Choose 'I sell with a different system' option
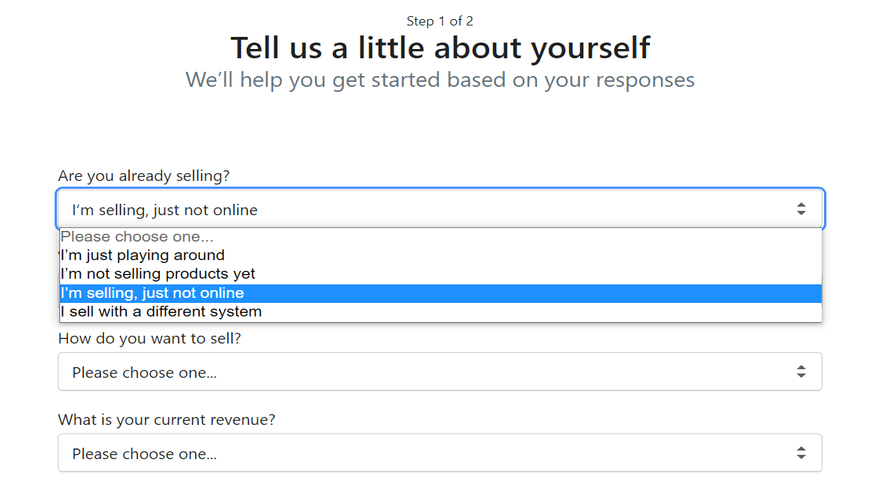Screen dimensions: 880x490 tap(161, 312)
